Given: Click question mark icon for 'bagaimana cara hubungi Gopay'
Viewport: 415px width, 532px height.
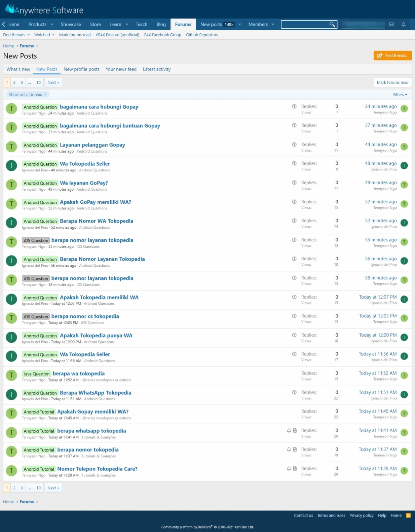Looking at the screenshot, I should pos(294,106).
